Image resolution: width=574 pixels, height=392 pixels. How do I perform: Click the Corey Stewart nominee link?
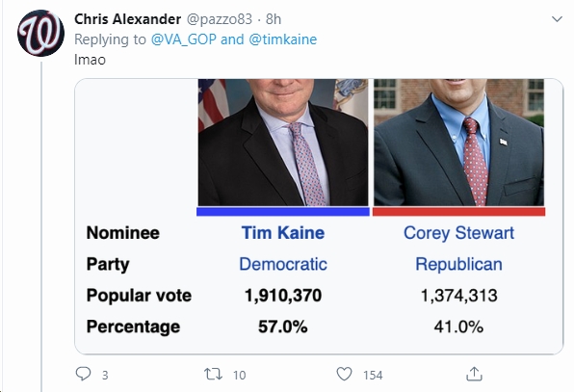[x=458, y=233]
